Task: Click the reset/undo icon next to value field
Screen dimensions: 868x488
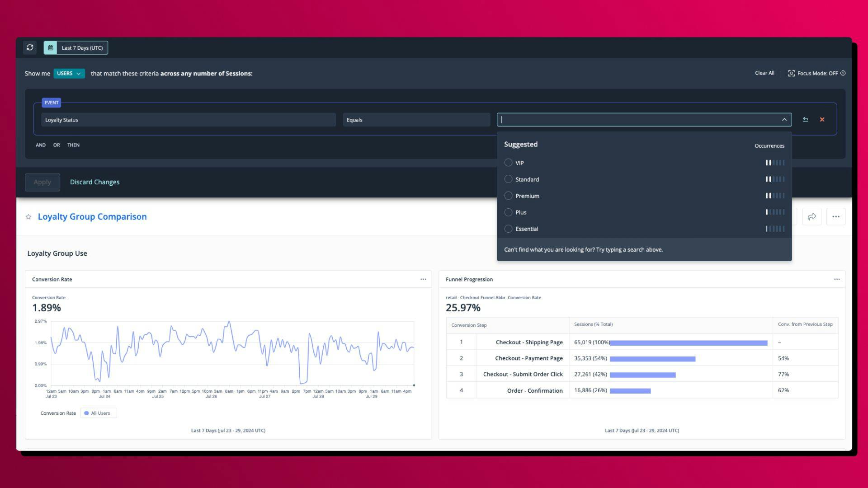Action: pos(805,119)
